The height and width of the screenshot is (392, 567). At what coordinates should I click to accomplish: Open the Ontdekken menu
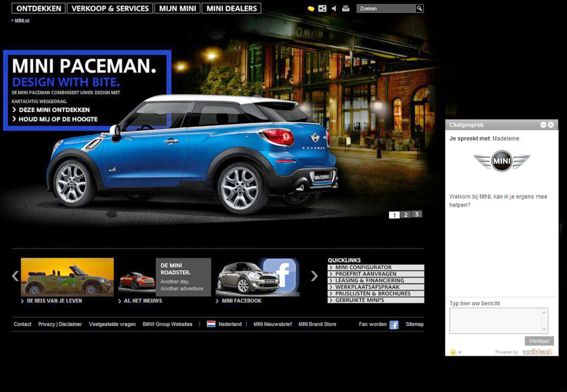click(x=38, y=8)
